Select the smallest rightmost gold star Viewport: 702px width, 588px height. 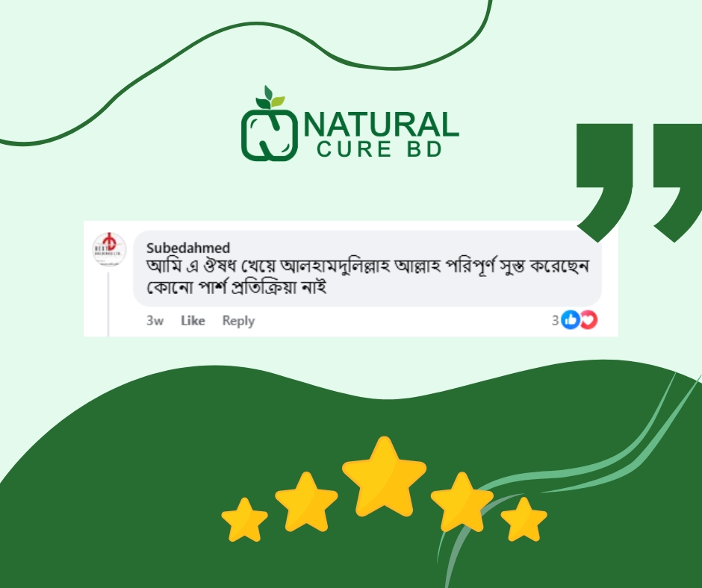[524, 519]
